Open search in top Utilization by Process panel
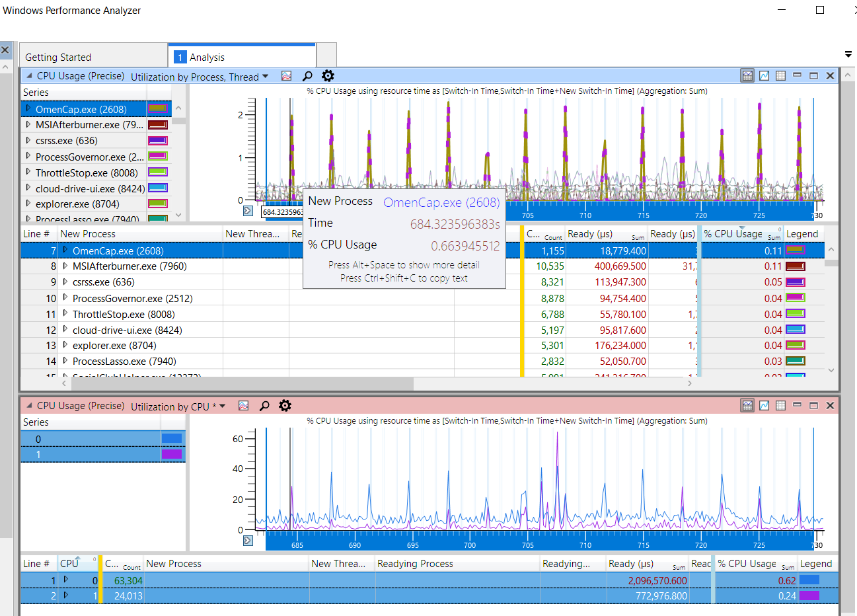 click(x=307, y=76)
